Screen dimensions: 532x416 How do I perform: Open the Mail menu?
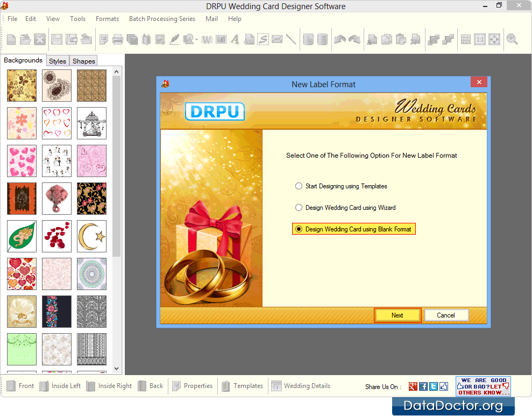[212, 19]
